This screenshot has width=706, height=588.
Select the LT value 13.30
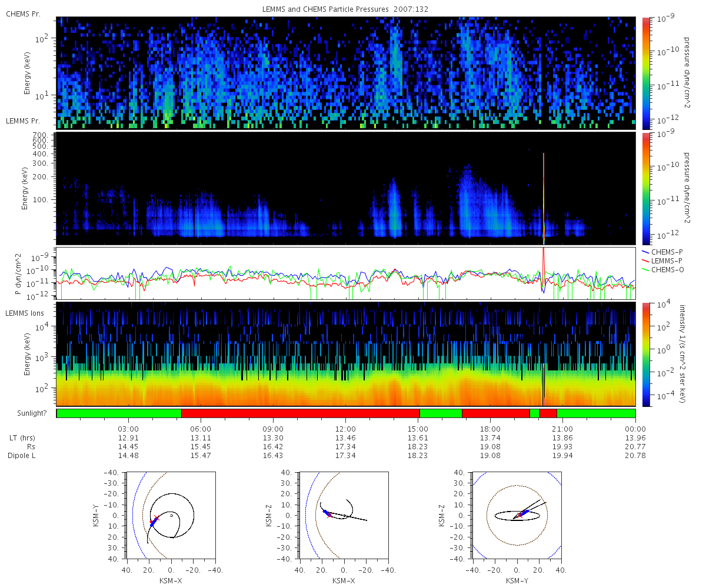[x=274, y=438]
